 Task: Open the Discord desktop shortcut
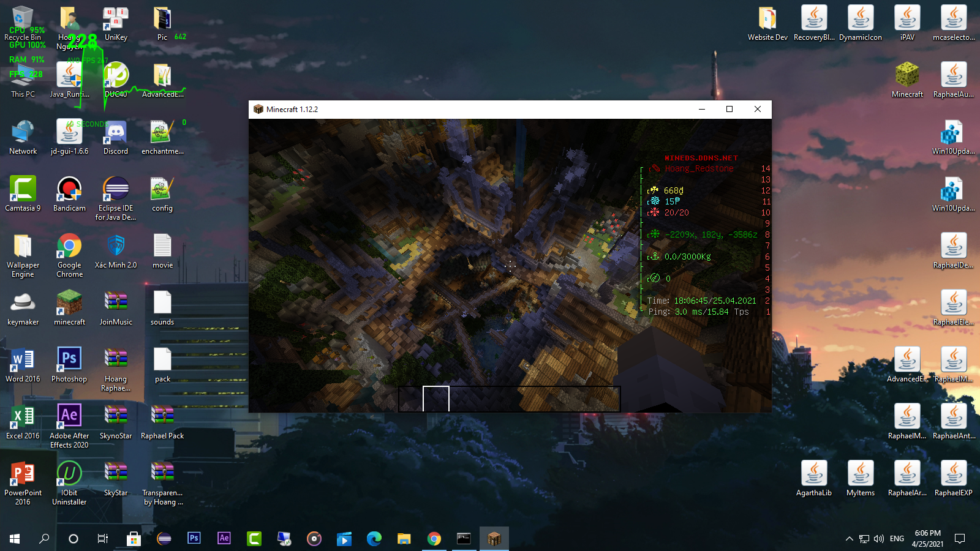[x=116, y=138]
